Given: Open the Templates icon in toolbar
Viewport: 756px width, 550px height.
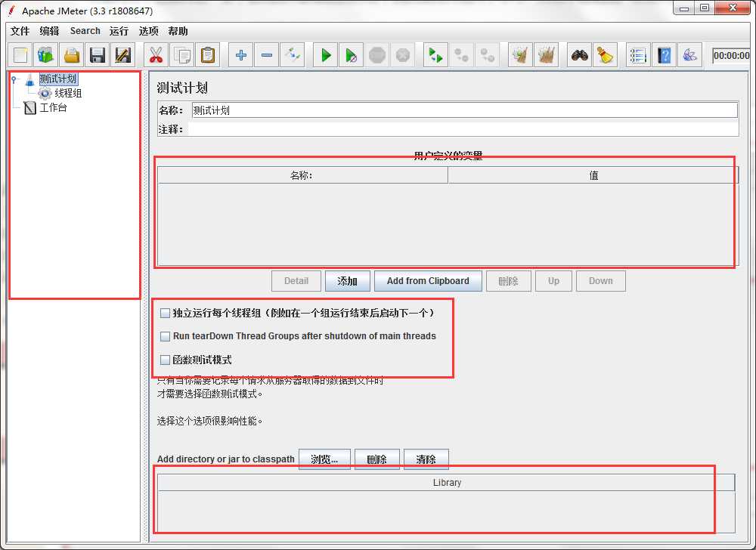Looking at the screenshot, I should click(x=46, y=55).
